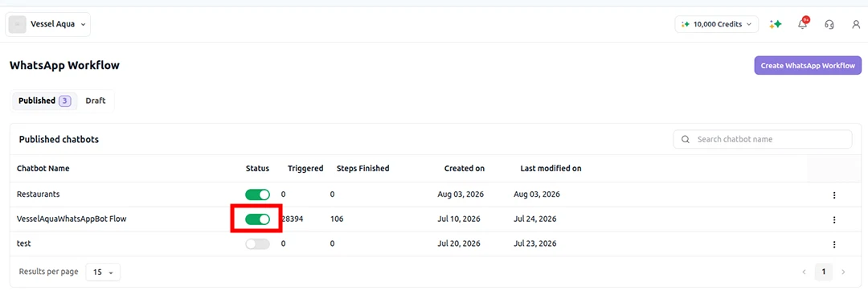The height and width of the screenshot is (299, 868).
Task: Enable the test chatbot status toggle
Action: [x=257, y=244]
